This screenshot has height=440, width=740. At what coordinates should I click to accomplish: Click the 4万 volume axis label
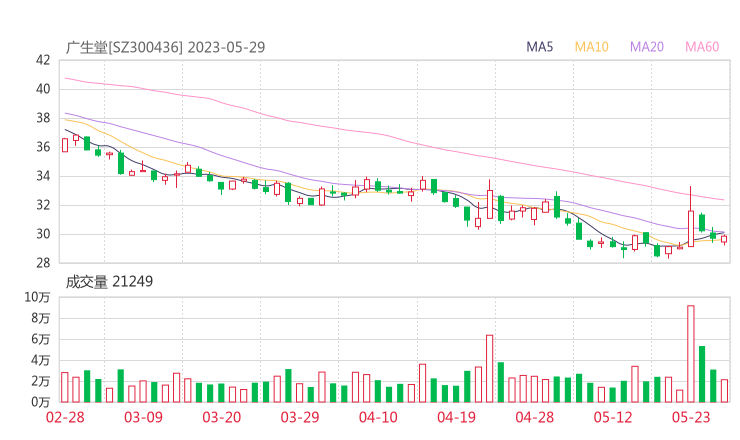[x=41, y=360]
